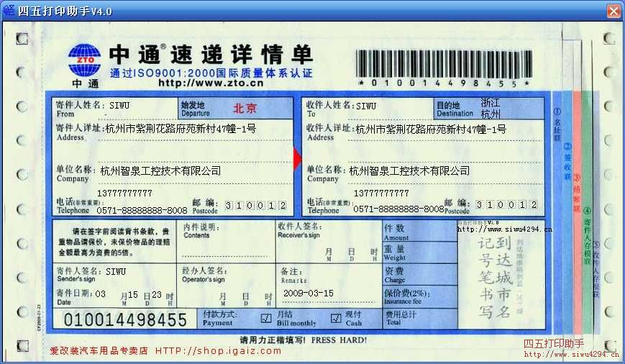Click the receiver telephone number field

[x=398, y=209]
